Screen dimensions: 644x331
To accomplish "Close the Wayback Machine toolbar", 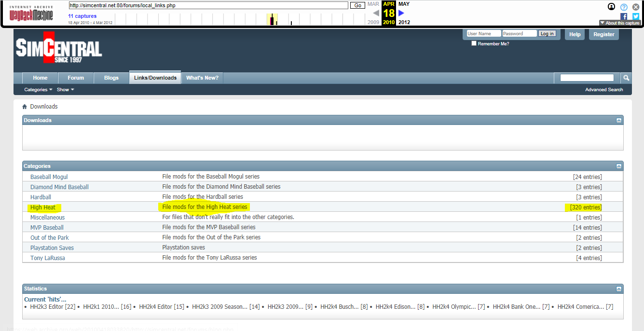I will click(x=636, y=7).
